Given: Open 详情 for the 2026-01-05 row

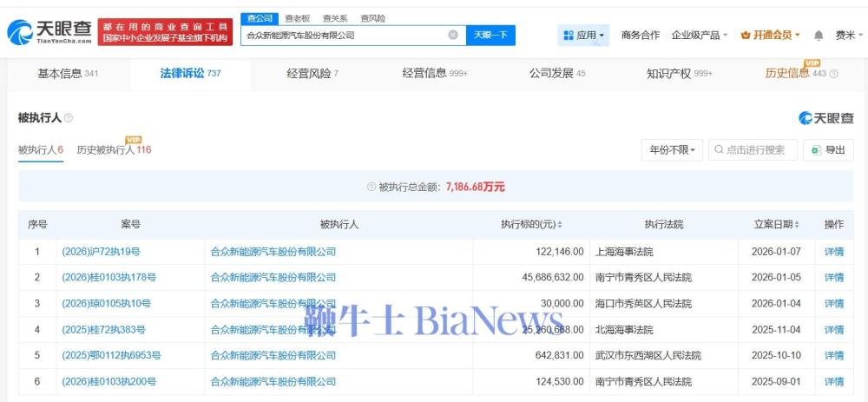Looking at the screenshot, I should click(x=833, y=278).
